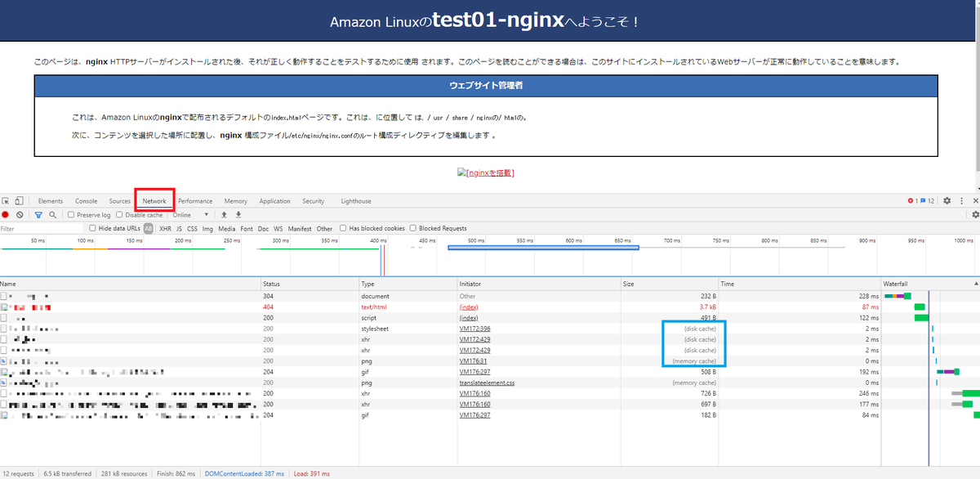This screenshot has height=479, width=980.
Task: Select the All filter type
Action: [x=149, y=229]
